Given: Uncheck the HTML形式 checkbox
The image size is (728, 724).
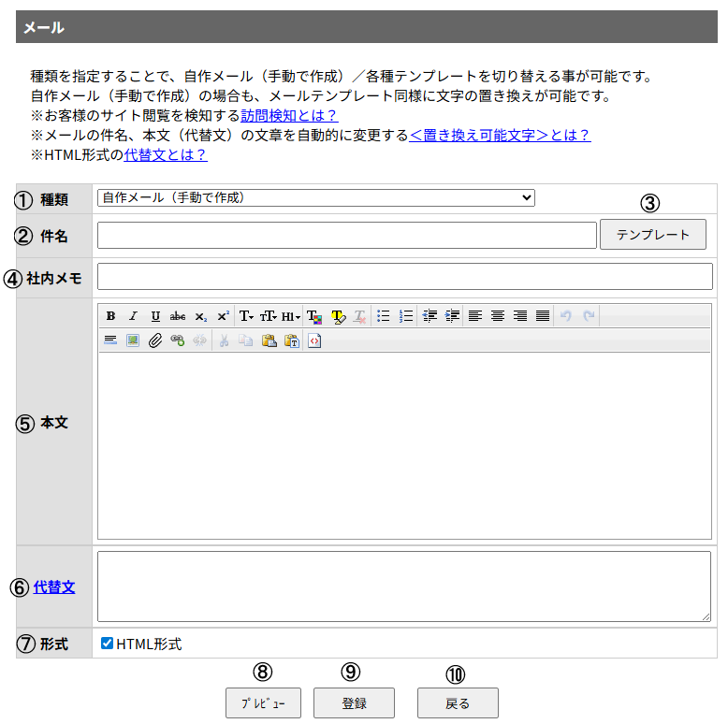Looking at the screenshot, I should point(107,644).
